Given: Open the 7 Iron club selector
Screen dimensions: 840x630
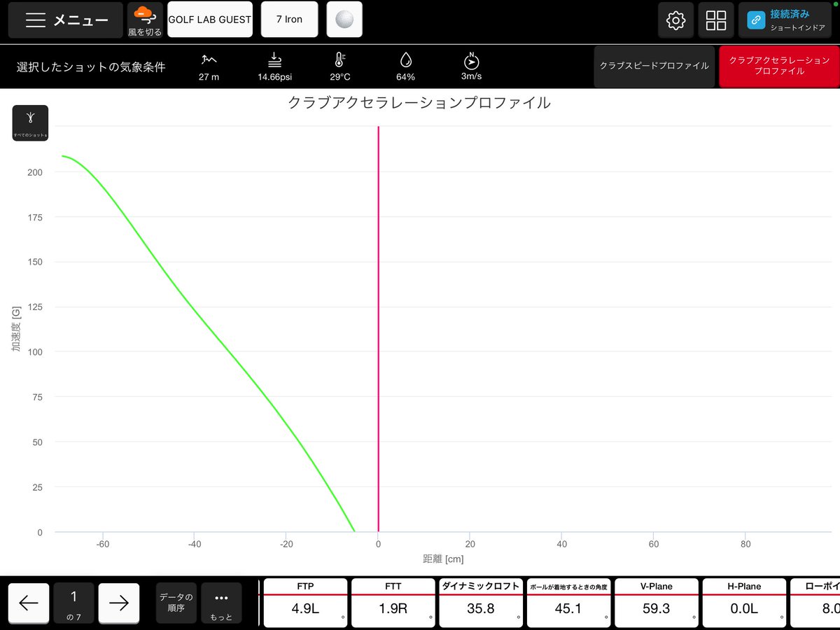Looking at the screenshot, I should coord(289,20).
